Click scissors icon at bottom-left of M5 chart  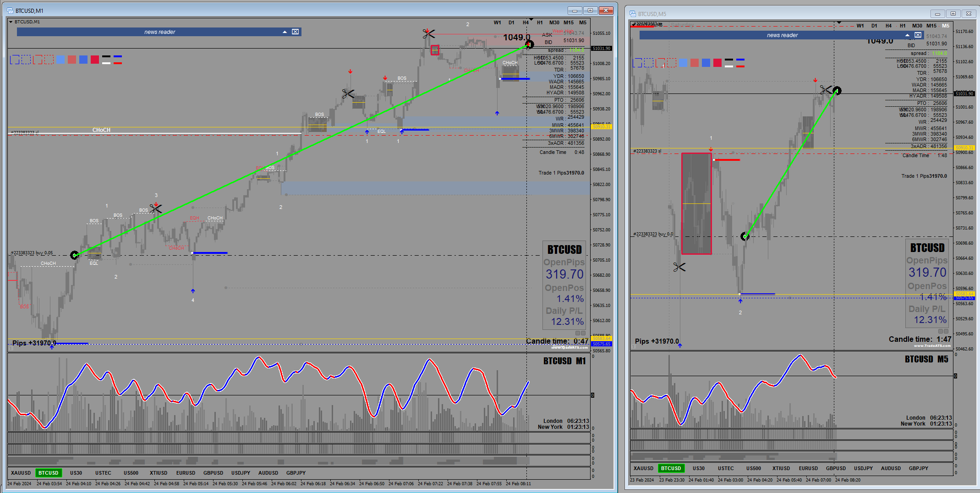click(679, 267)
